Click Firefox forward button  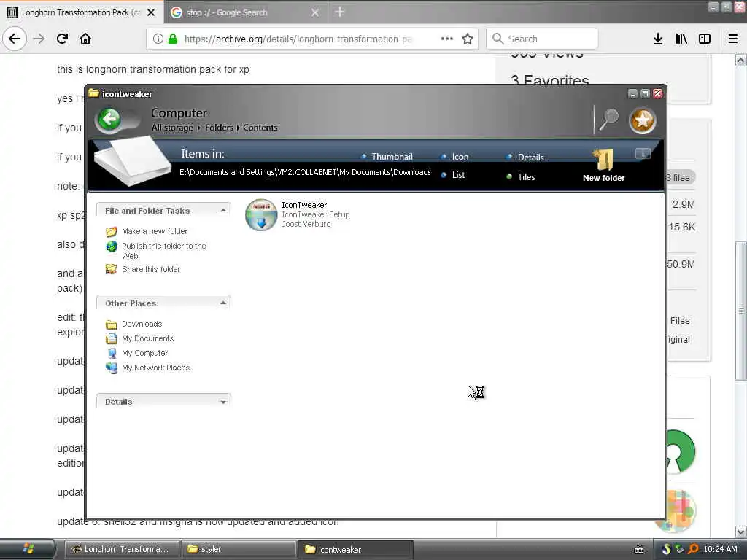coord(39,39)
